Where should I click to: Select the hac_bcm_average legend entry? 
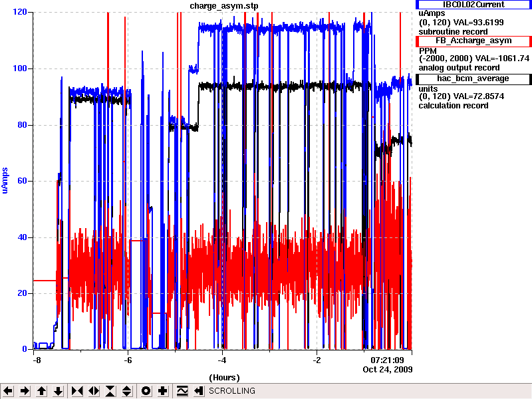[473, 78]
